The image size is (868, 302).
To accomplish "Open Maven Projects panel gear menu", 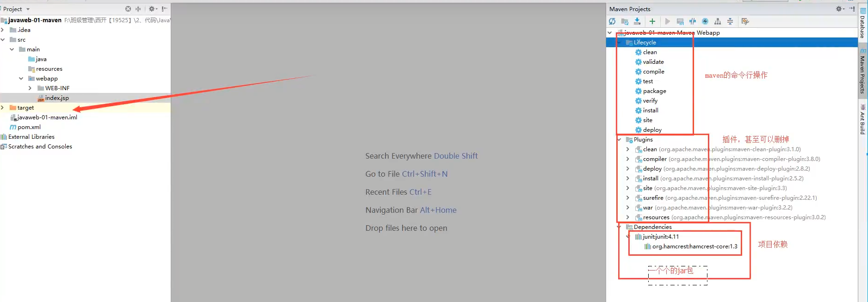I will pos(840,9).
